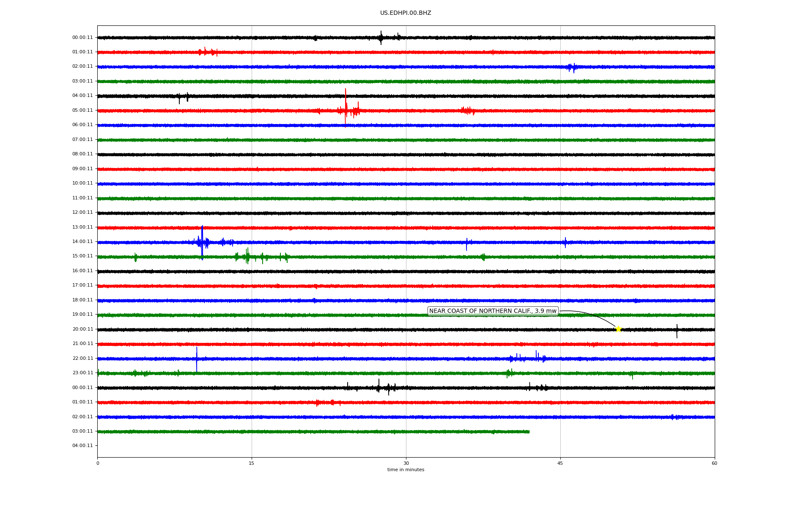Click the 11:00:11 trace label
Screen dimensions: 812x508
coord(82,198)
